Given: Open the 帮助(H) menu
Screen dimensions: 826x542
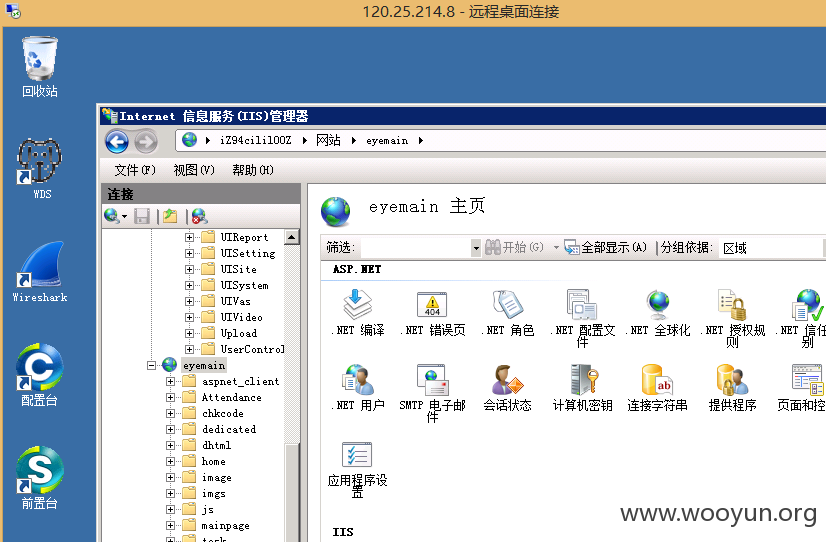Looking at the screenshot, I should pos(253,170).
